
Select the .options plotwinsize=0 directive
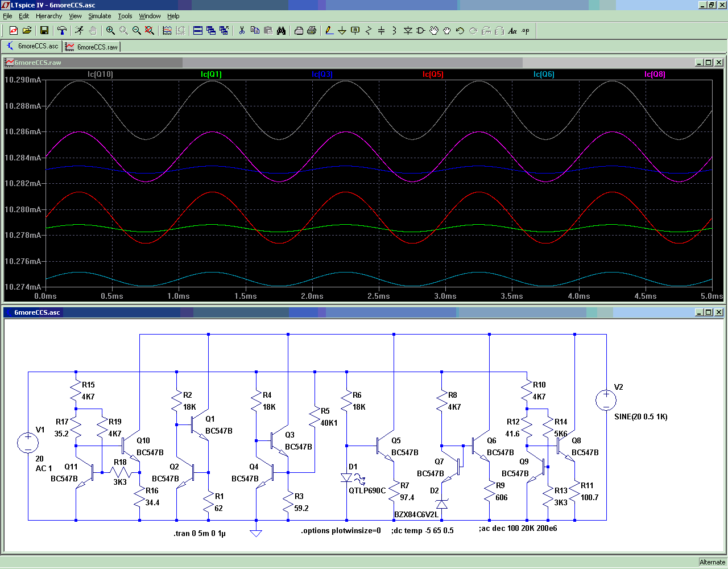point(341,530)
